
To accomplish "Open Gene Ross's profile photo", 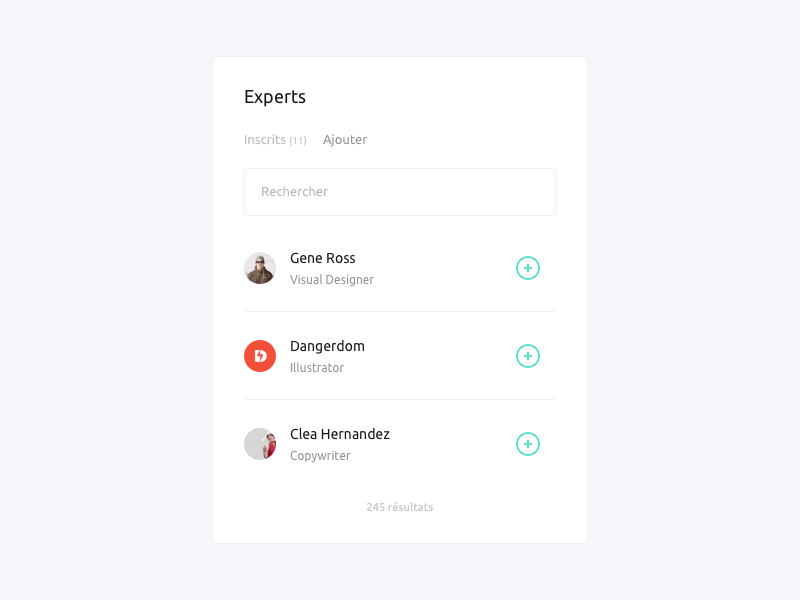I will point(260,268).
